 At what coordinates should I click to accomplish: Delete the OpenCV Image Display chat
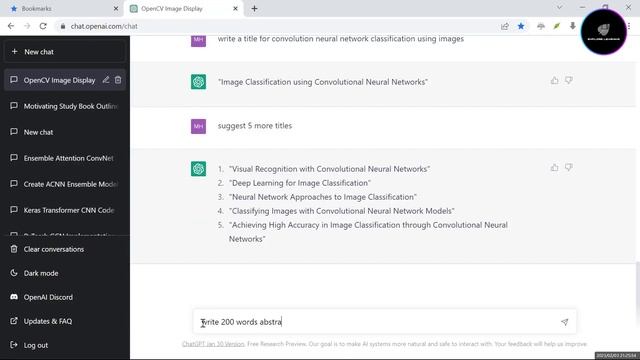[x=118, y=80]
